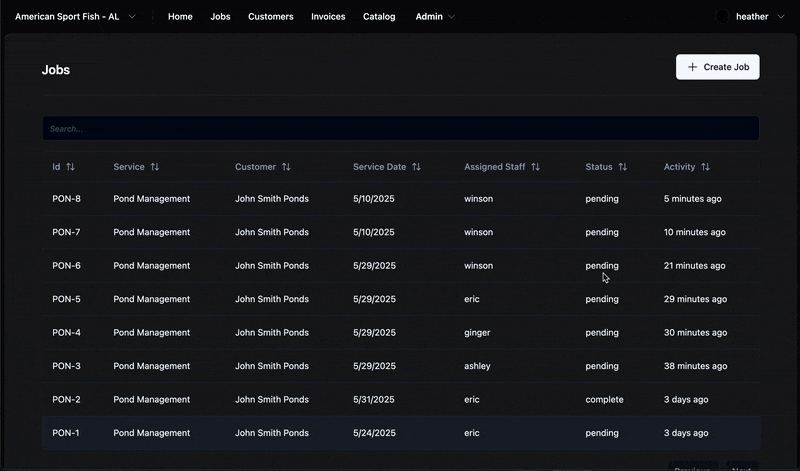Expand the heather user menu chevron
Screen dimensions: 800x471
(x=781, y=17)
